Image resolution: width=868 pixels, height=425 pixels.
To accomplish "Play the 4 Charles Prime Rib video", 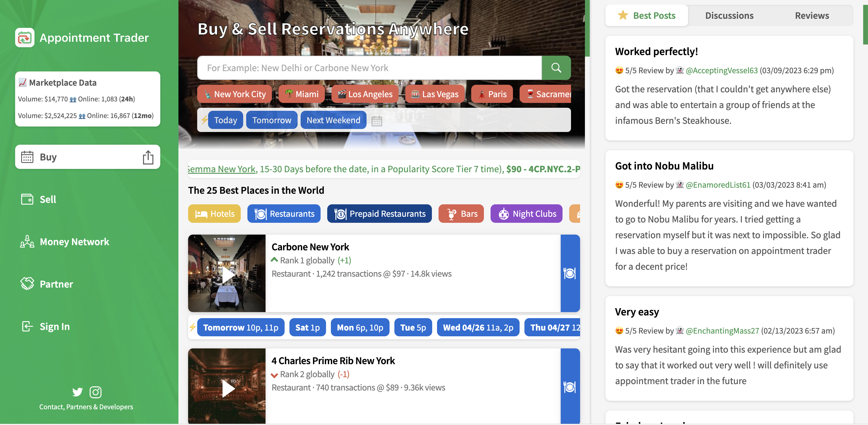I will click(228, 389).
